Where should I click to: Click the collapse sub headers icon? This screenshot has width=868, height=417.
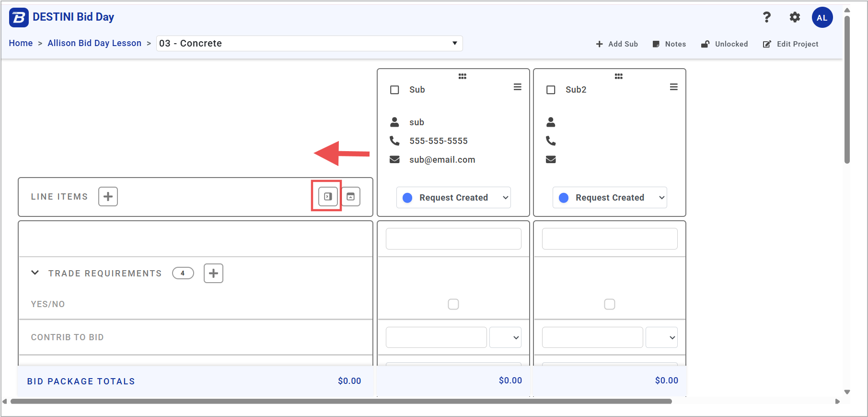(x=351, y=196)
